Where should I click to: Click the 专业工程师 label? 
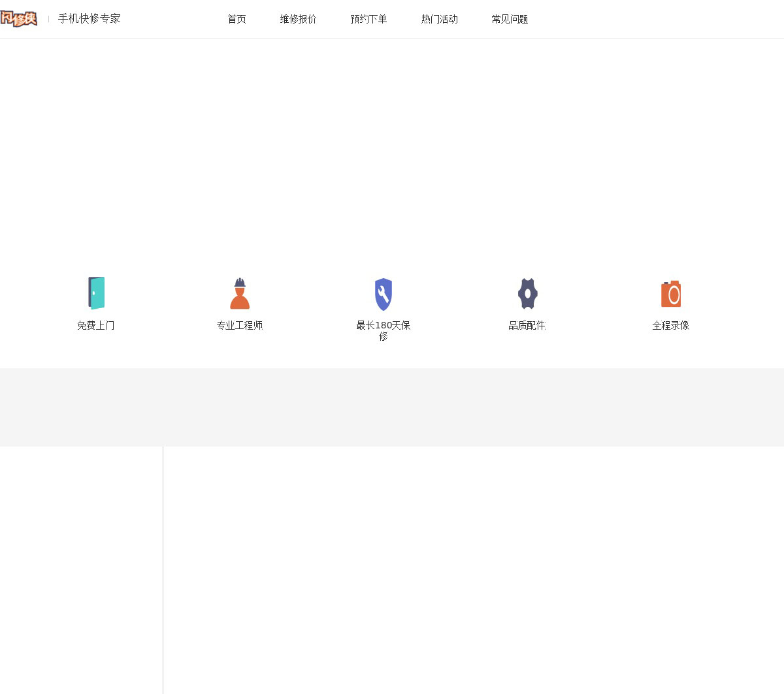(x=240, y=325)
